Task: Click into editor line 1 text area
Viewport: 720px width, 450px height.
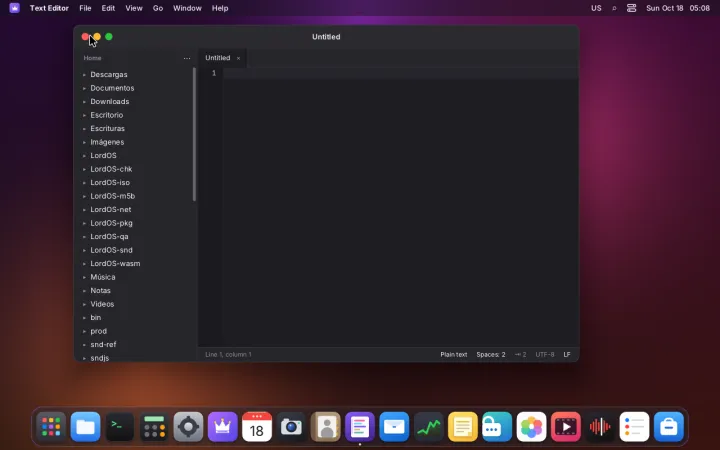Action: point(400,73)
